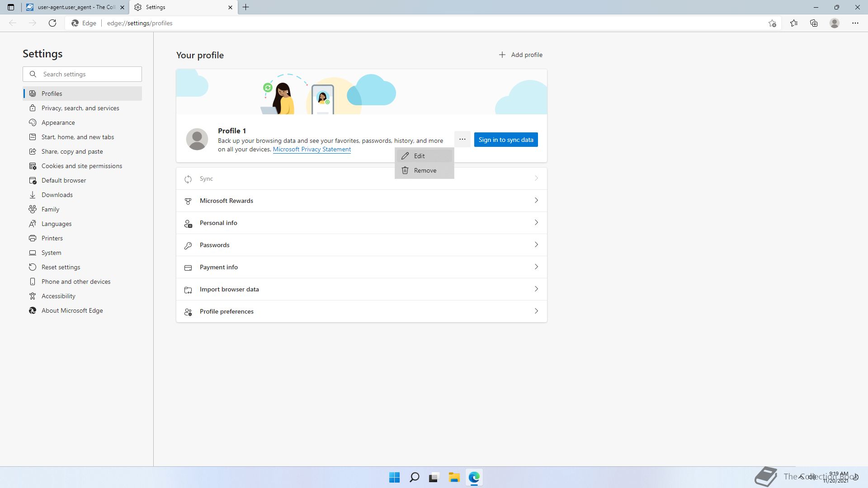Click the Edge site info label

coord(84,23)
